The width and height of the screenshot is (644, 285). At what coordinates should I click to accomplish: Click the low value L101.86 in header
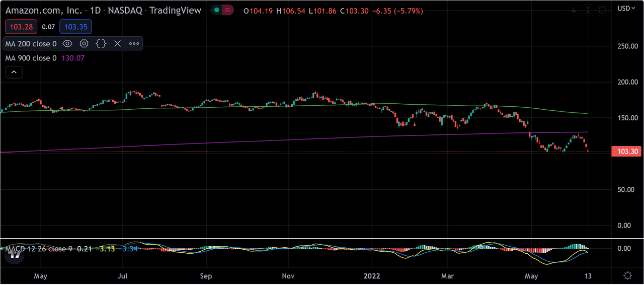point(323,11)
